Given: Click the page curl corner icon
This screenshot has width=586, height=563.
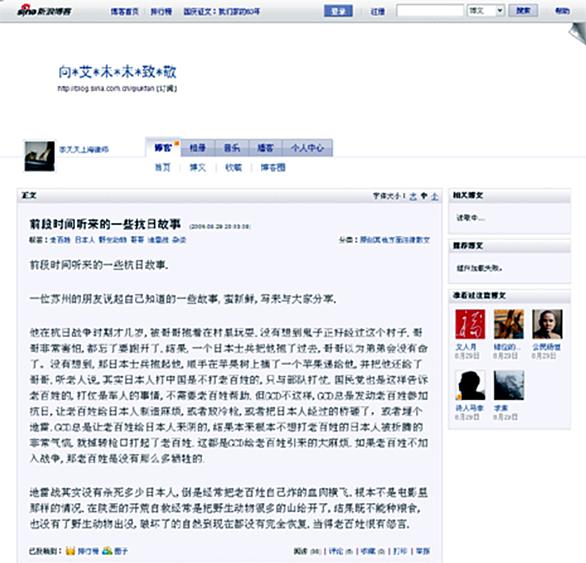Looking at the screenshot, I should tap(577, 33).
